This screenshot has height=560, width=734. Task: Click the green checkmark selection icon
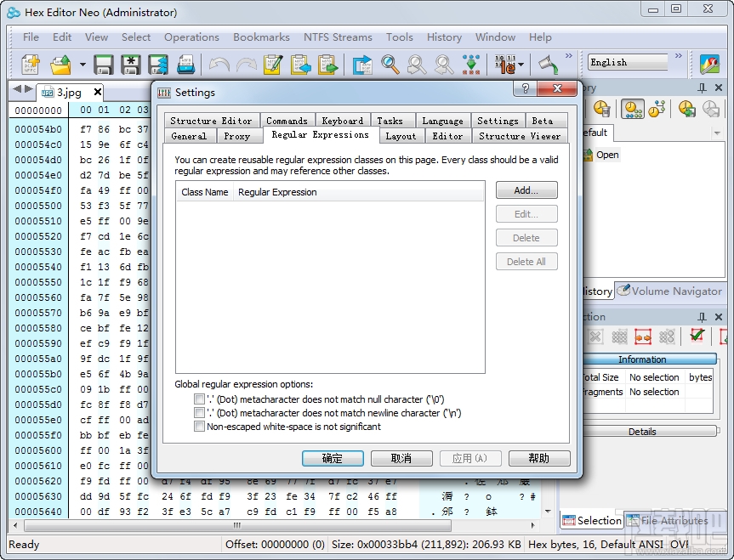(x=697, y=336)
